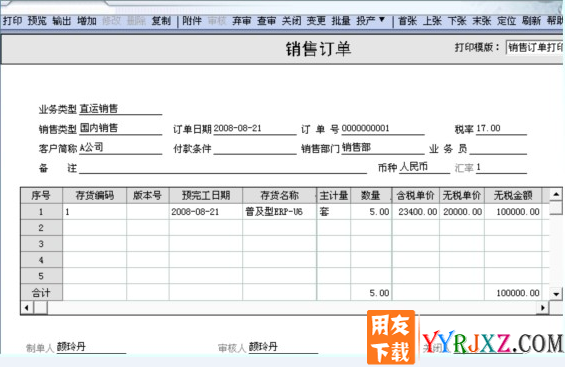Click the 无税单价 cell 20000.00
The width and height of the screenshot is (565, 367).
pyautogui.click(x=462, y=212)
